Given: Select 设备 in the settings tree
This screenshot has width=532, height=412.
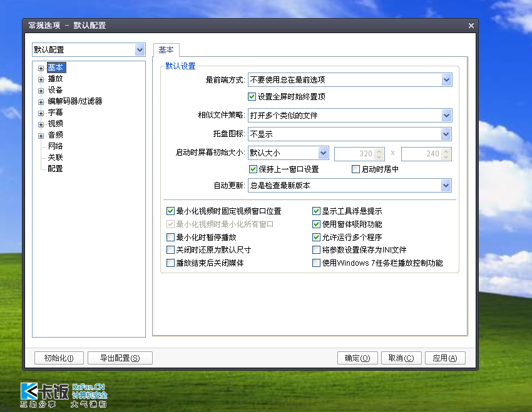Looking at the screenshot, I should tap(55, 90).
